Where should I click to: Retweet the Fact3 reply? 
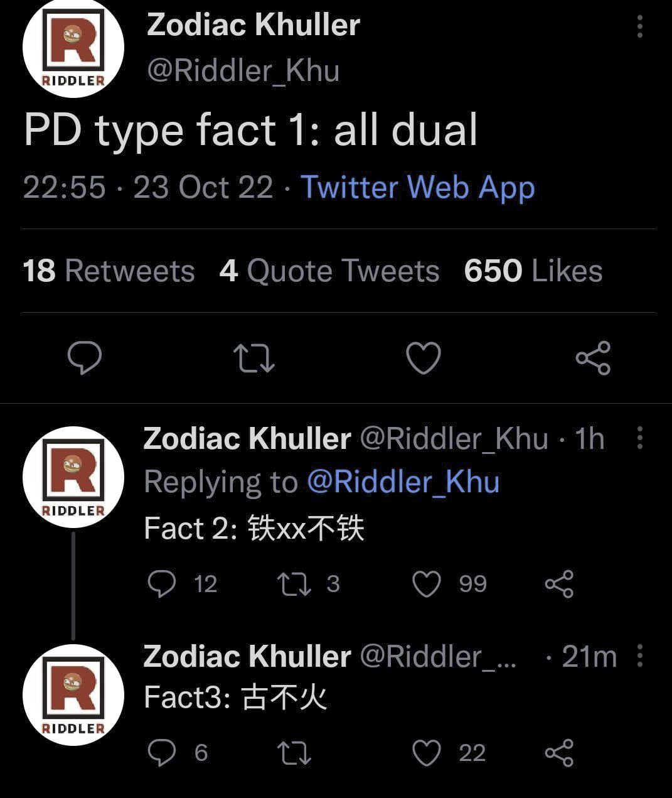(x=294, y=752)
